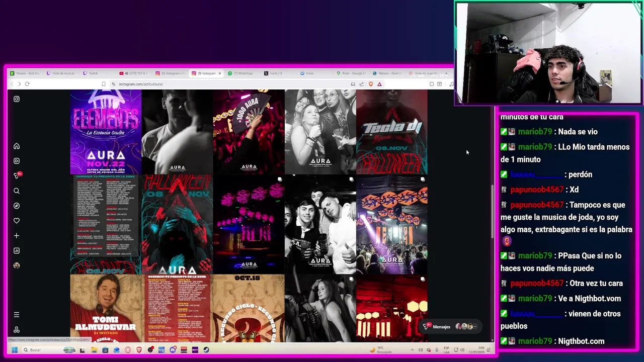The height and width of the screenshot is (362, 644).
Task: Open the dashboard chart icon in sidebar
Action: (17, 250)
